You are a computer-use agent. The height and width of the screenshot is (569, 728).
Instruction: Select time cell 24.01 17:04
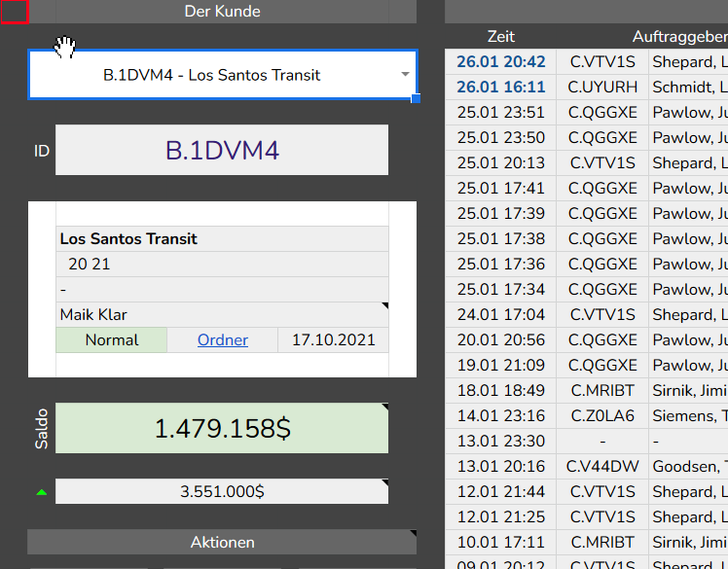[x=500, y=315]
